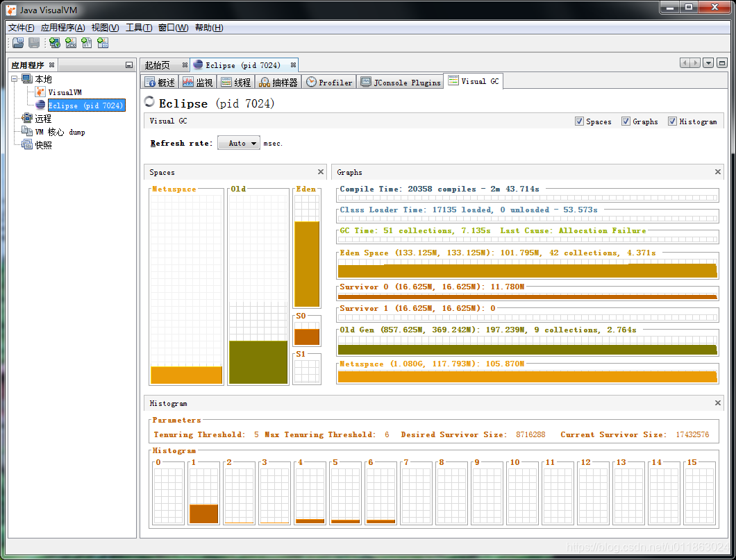Image resolution: width=736 pixels, height=560 pixels.
Task: Click the Metaspace usage bar
Action: point(186,375)
